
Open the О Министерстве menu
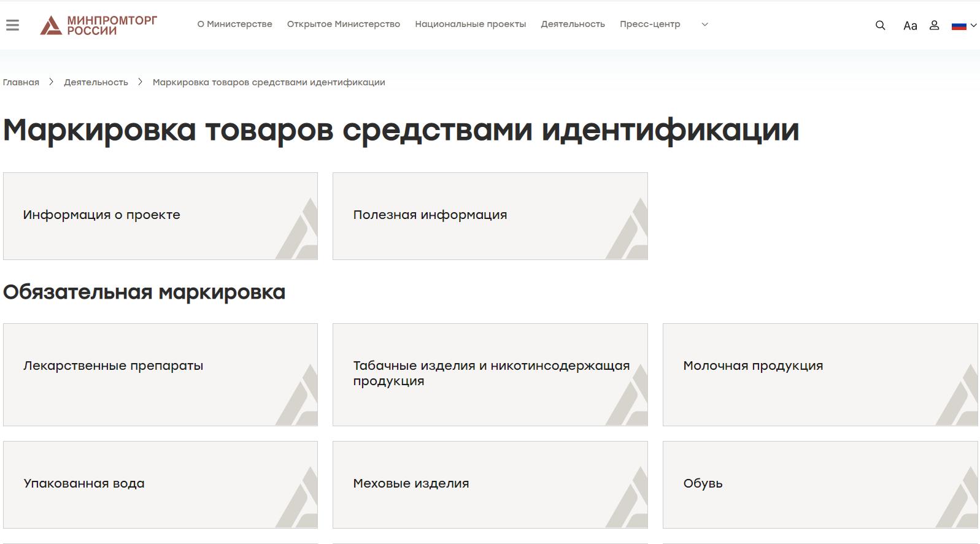tap(234, 24)
